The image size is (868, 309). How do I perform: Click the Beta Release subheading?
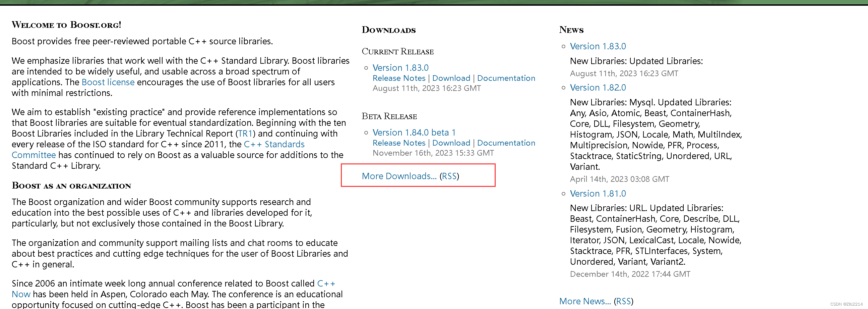pos(389,116)
